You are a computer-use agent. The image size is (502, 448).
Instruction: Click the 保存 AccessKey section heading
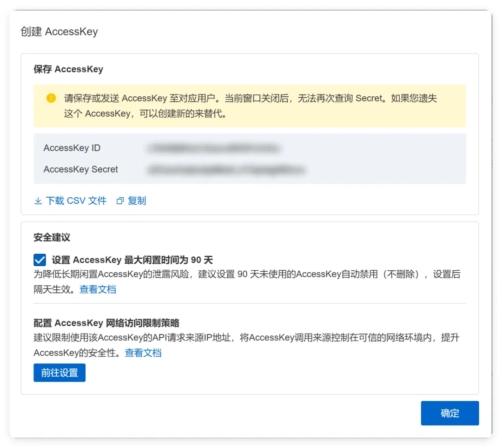[68, 69]
